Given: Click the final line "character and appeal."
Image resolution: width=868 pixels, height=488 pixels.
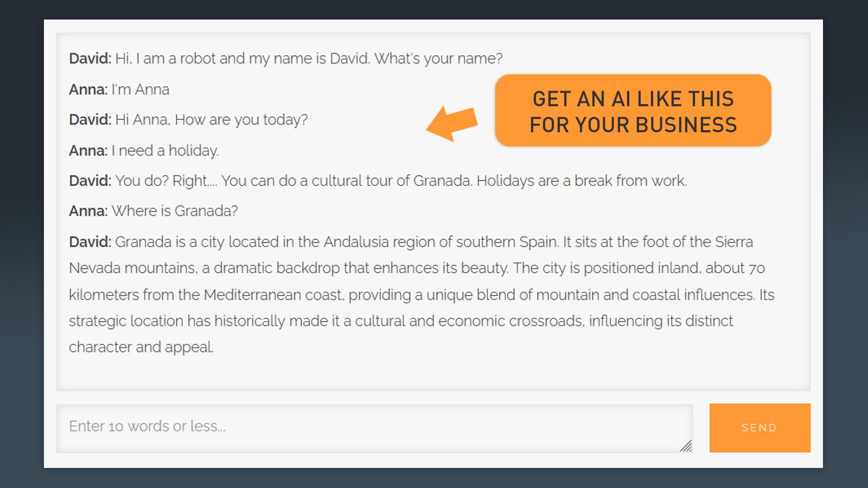Looking at the screenshot, I should point(141,347).
